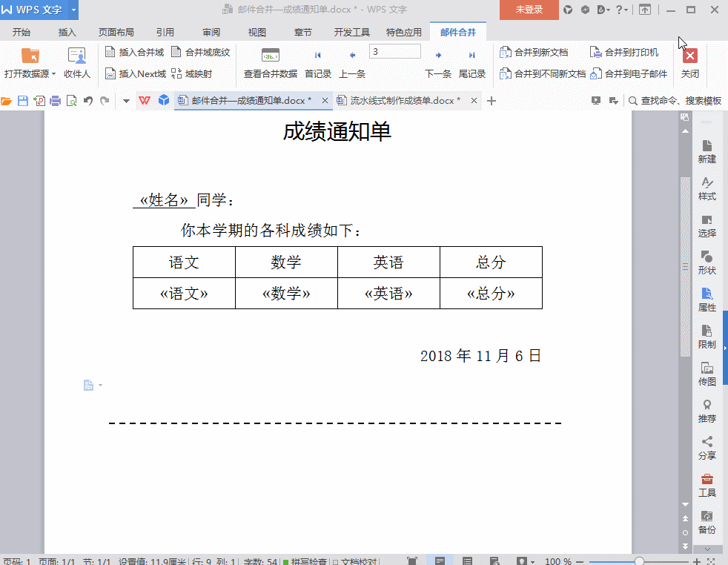Click the 未登录 login button

(529, 10)
